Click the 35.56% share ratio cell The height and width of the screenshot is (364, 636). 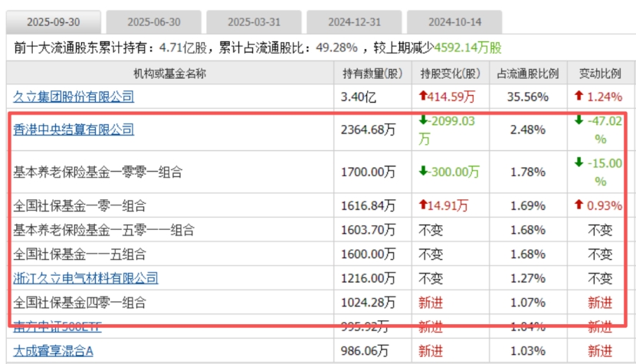528,97
